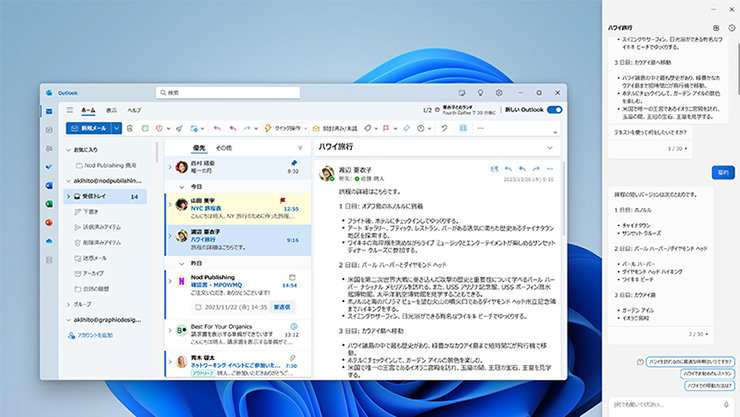Click the green Archive icon in ribbon

tap(145, 128)
